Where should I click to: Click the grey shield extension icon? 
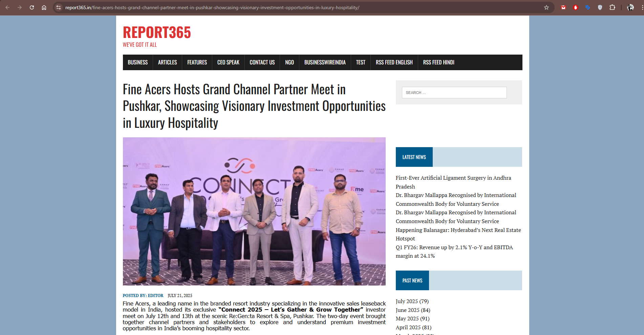tap(600, 7)
